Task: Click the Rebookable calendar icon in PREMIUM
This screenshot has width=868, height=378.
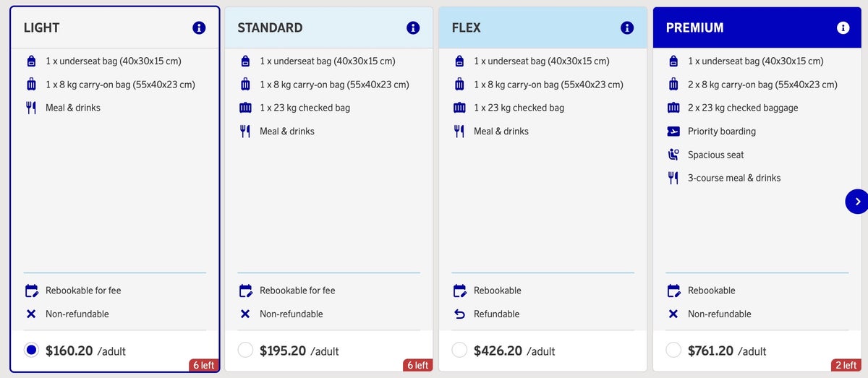Action: click(673, 291)
